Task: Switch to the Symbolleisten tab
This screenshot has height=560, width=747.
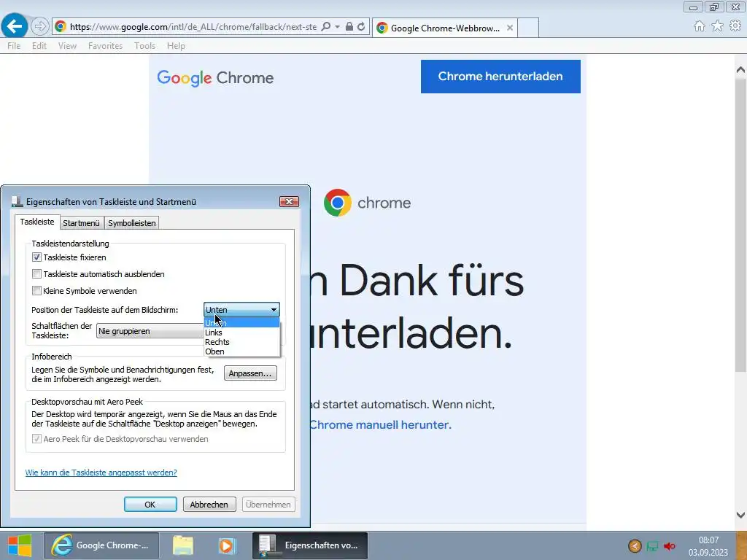Action: point(132,223)
